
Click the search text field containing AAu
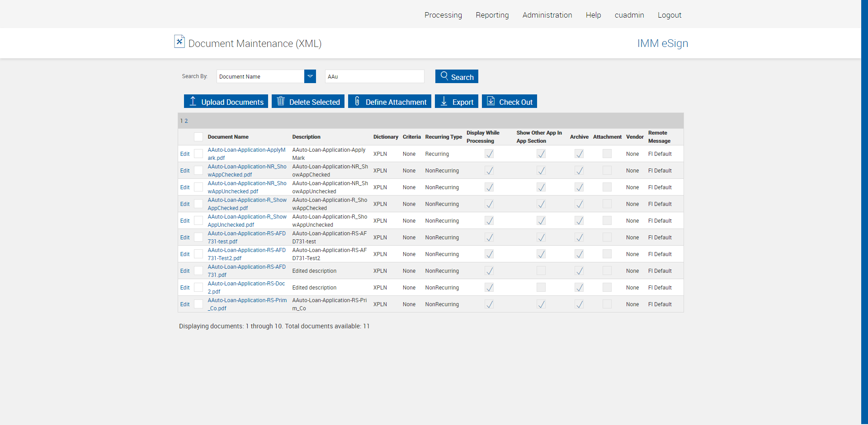(374, 76)
